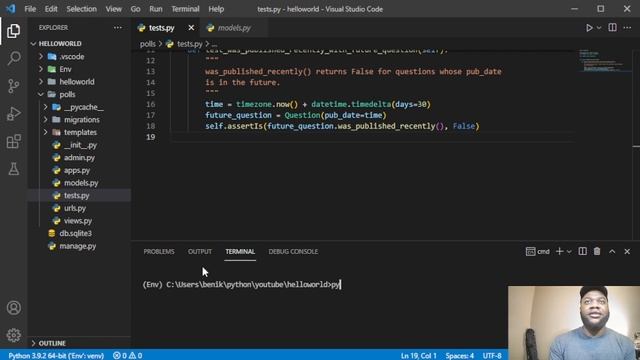
Task: Open the Terminal menu
Action: coord(185,9)
